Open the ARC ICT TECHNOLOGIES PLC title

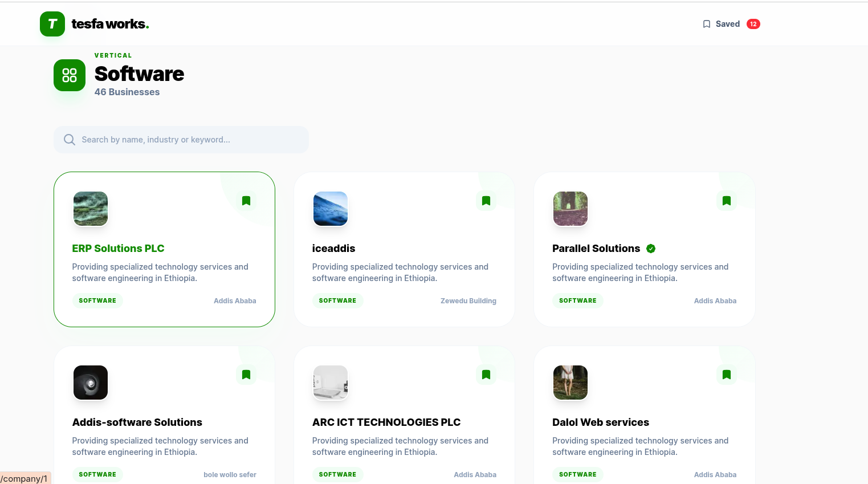point(386,422)
